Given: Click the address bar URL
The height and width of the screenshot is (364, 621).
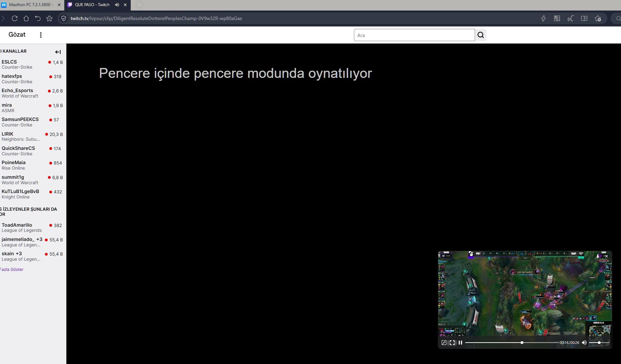Looking at the screenshot, I should [x=156, y=18].
